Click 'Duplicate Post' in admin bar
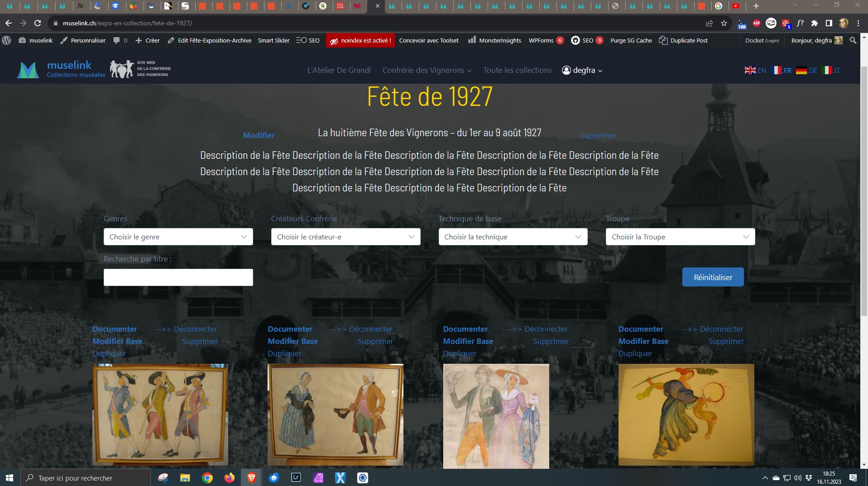 click(683, 40)
